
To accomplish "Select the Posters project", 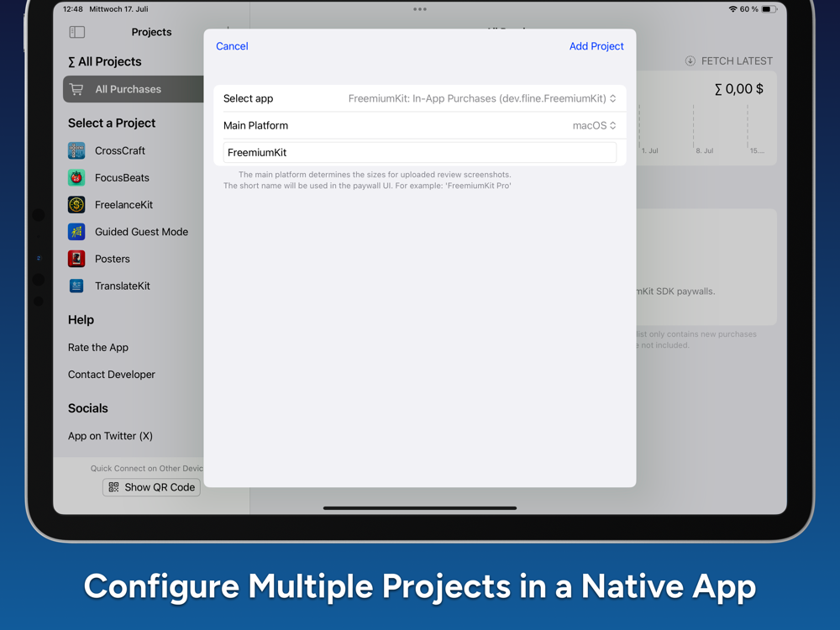I will click(x=113, y=259).
